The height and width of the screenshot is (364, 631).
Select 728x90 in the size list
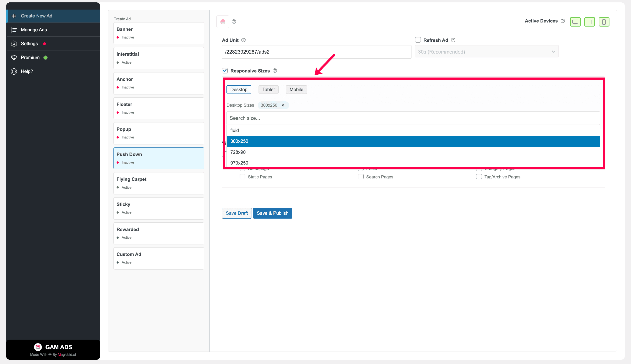[x=413, y=152]
